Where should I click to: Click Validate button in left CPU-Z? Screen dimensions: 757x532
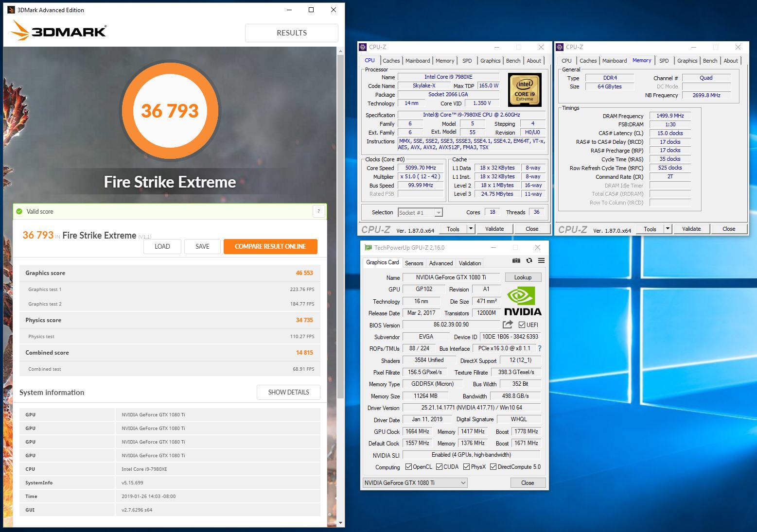point(494,229)
